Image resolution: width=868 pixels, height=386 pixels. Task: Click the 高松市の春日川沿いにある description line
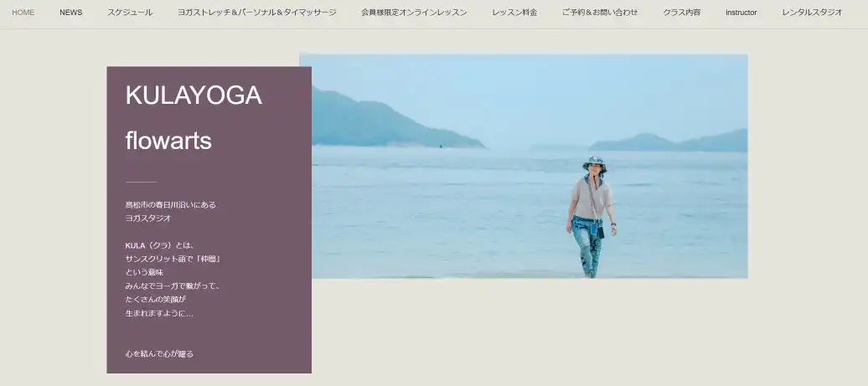click(171, 204)
